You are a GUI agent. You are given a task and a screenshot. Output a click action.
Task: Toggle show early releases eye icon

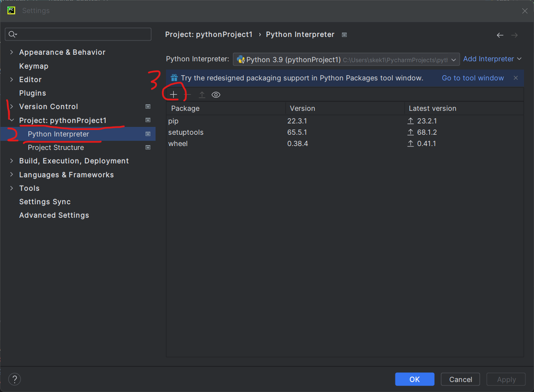pyautogui.click(x=216, y=94)
